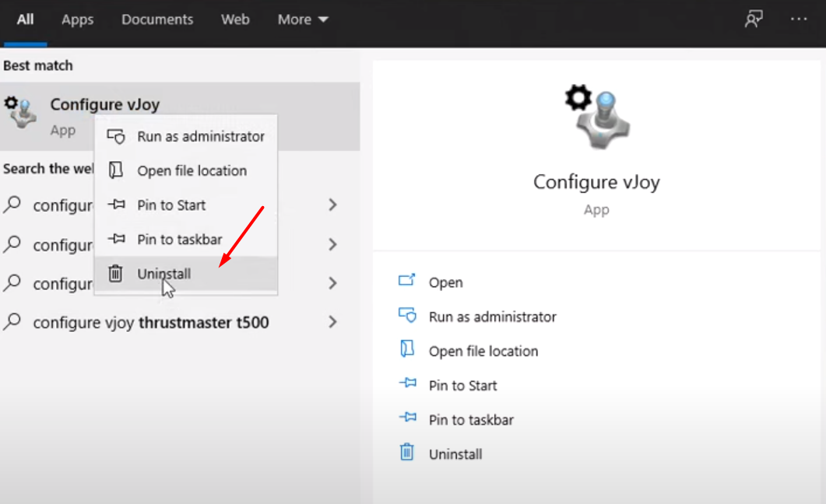Click Run as administrator in preview pane
Screen dimensions: 826x504
[x=493, y=317]
